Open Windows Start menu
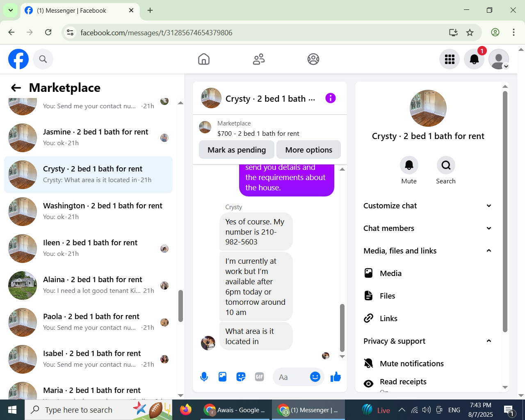 point(12,410)
